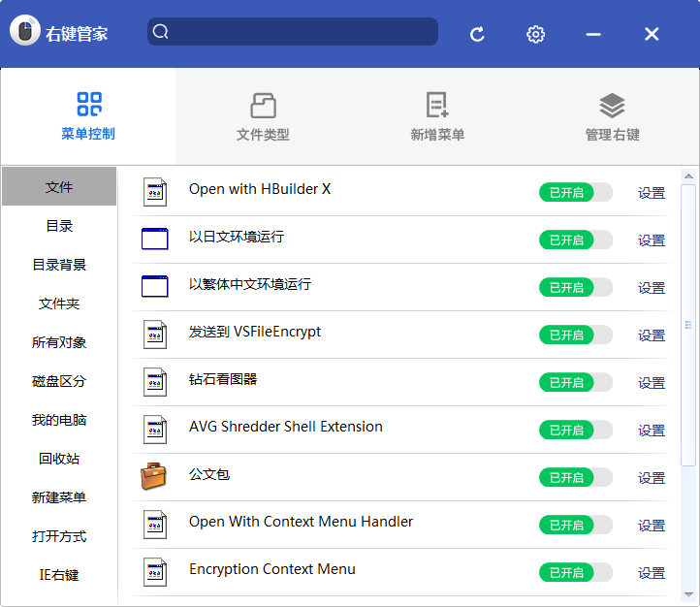The width and height of the screenshot is (700, 607).
Task: Select IE右键 in the left sidebar
Action: click(x=59, y=575)
